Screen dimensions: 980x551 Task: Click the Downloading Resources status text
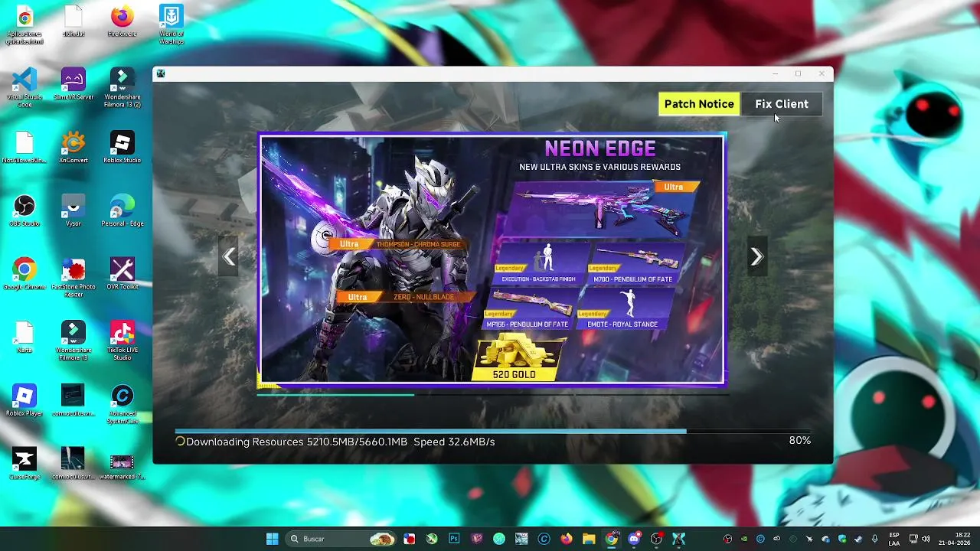point(340,442)
